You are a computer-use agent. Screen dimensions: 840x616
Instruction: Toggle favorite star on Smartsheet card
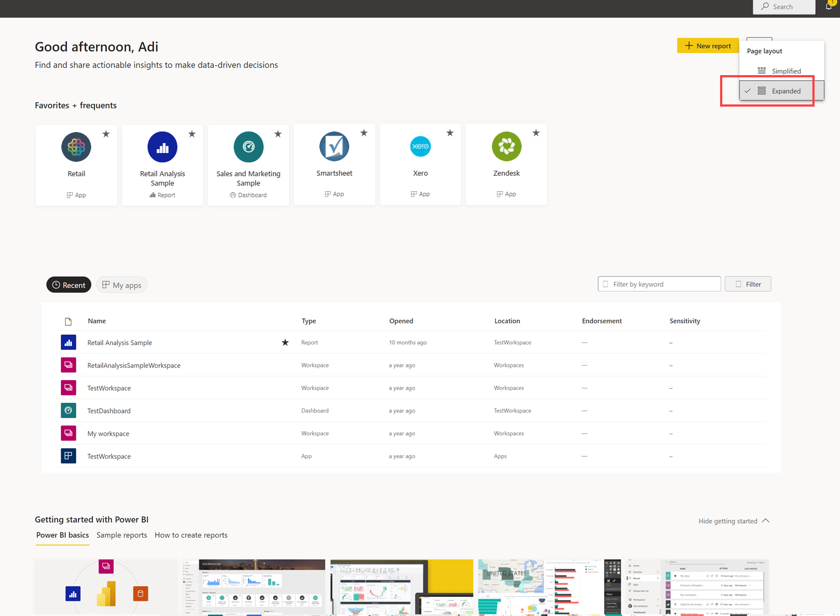[364, 133]
